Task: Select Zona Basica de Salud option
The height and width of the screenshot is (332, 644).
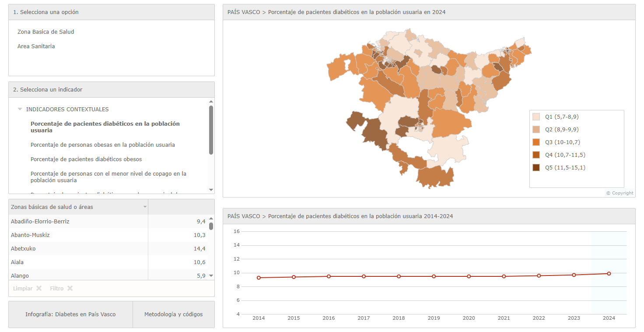Action: (x=45, y=32)
